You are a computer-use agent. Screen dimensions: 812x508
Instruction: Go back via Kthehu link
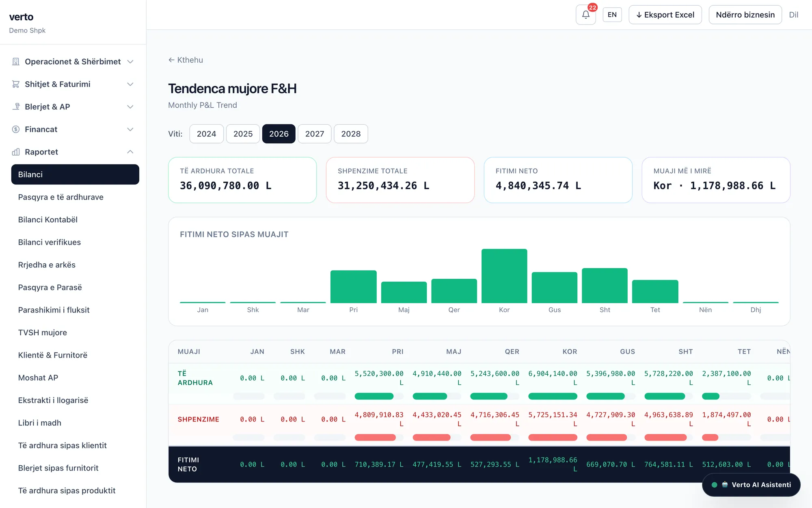(186, 60)
